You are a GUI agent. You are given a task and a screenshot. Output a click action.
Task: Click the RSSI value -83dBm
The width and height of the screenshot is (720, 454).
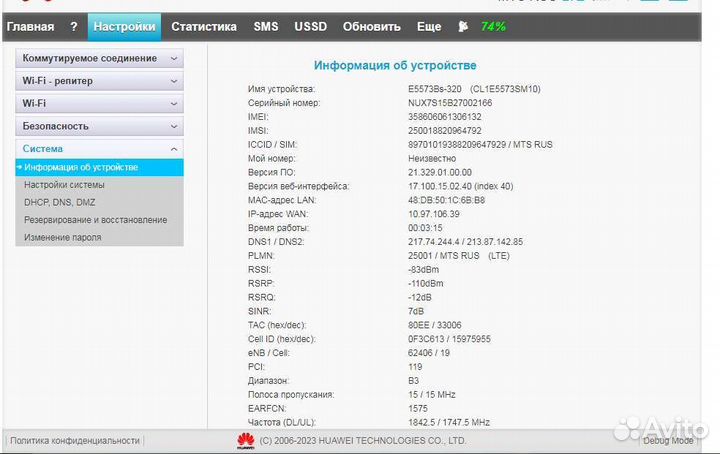click(x=423, y=269)
